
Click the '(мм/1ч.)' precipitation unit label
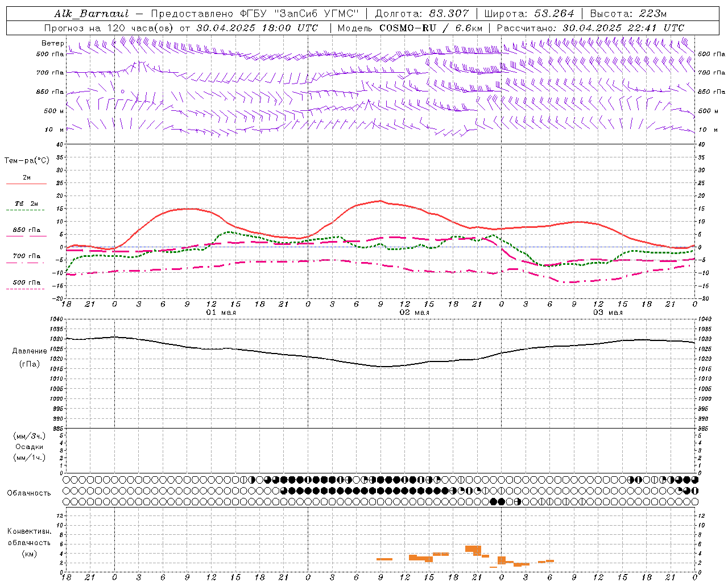pos(30,458)
